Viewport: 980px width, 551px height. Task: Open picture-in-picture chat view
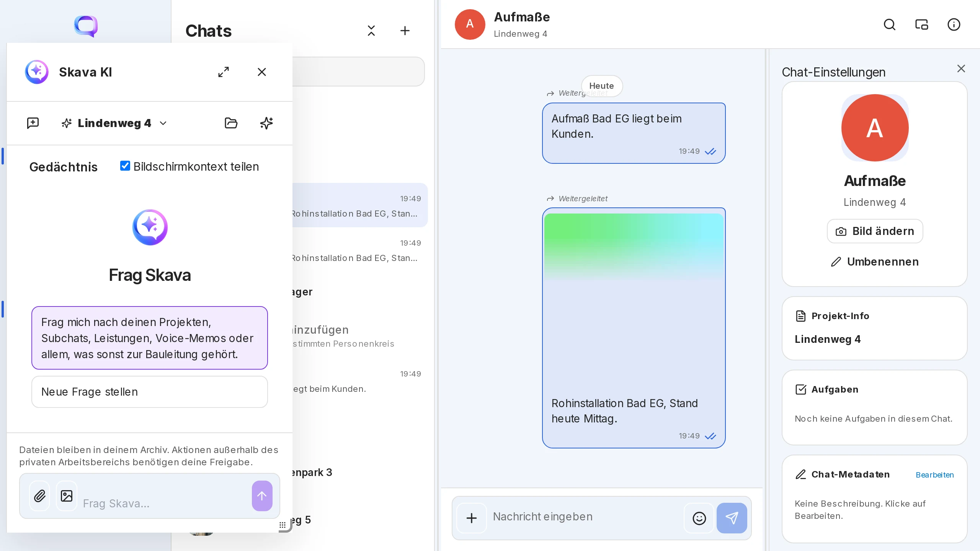coord(922,24)
